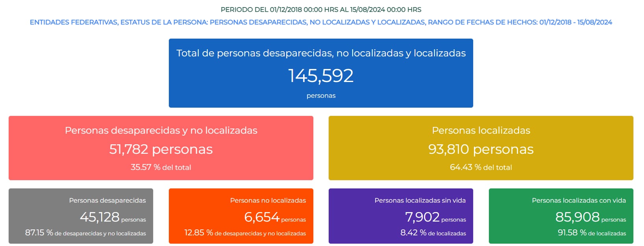Screen dimensions: 644x246
Task: Click the 145,592 total figure
Action: (x=321, y=76)
